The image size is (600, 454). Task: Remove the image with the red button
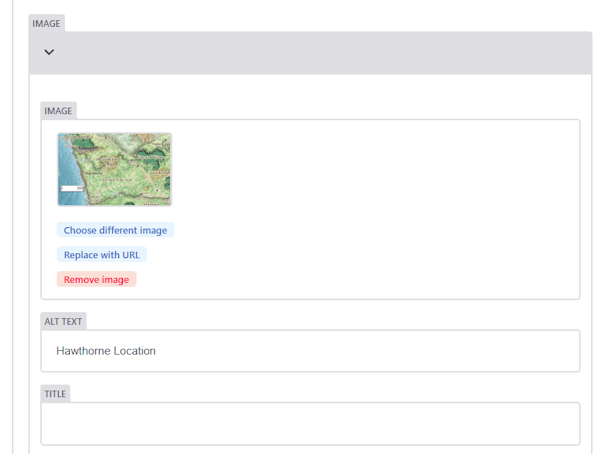tap(96, 279)
